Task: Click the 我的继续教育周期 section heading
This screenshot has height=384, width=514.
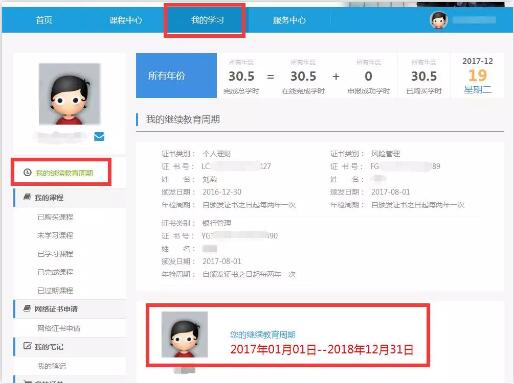Action: [183, 119]
